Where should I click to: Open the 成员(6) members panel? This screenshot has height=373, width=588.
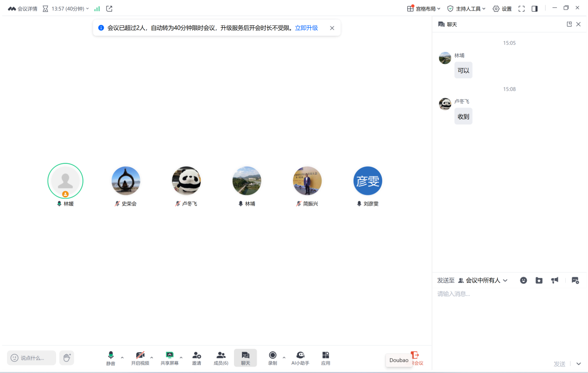pos(221,358)
